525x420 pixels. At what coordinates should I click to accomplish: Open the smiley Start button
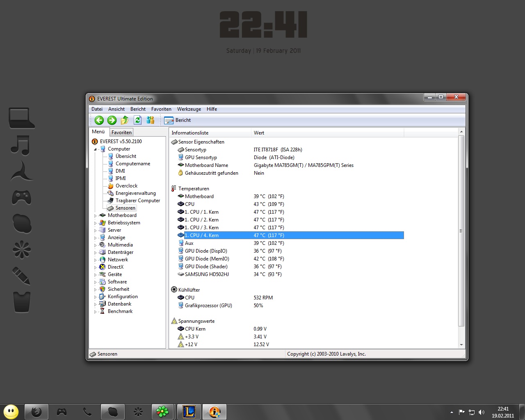11,411
